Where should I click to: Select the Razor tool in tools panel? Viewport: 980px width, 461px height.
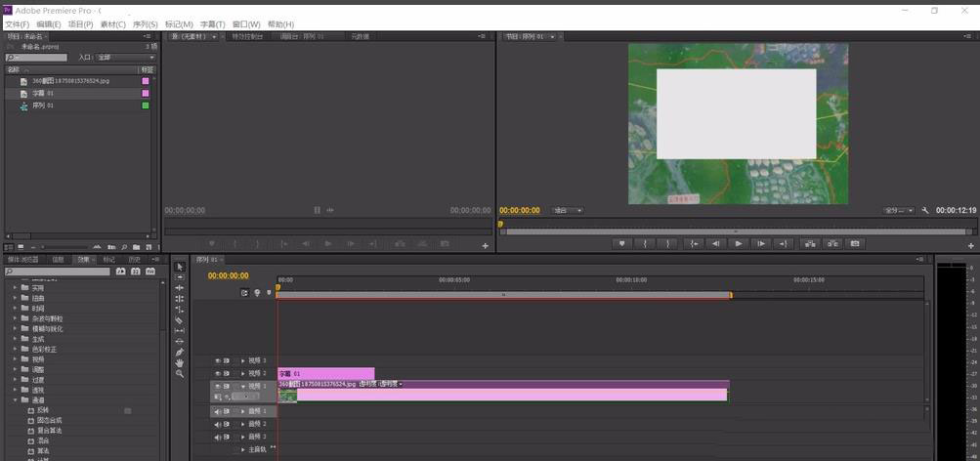point(180,319)
